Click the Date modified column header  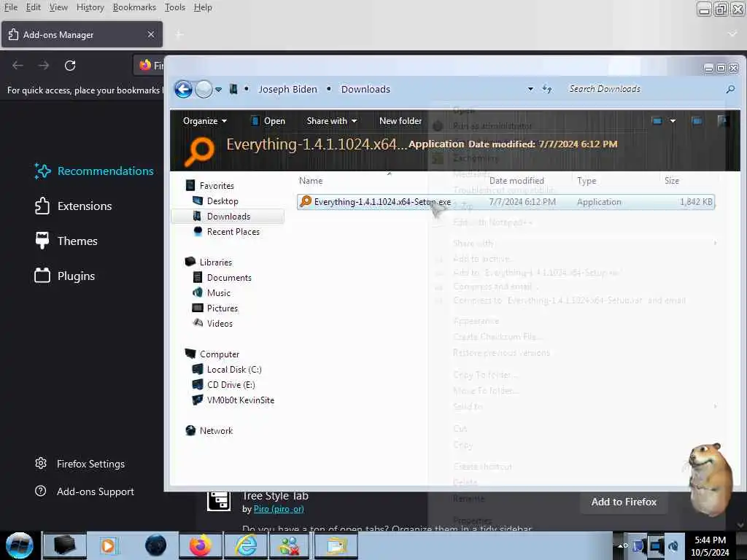pyautogui.click(x=516, y=181)
